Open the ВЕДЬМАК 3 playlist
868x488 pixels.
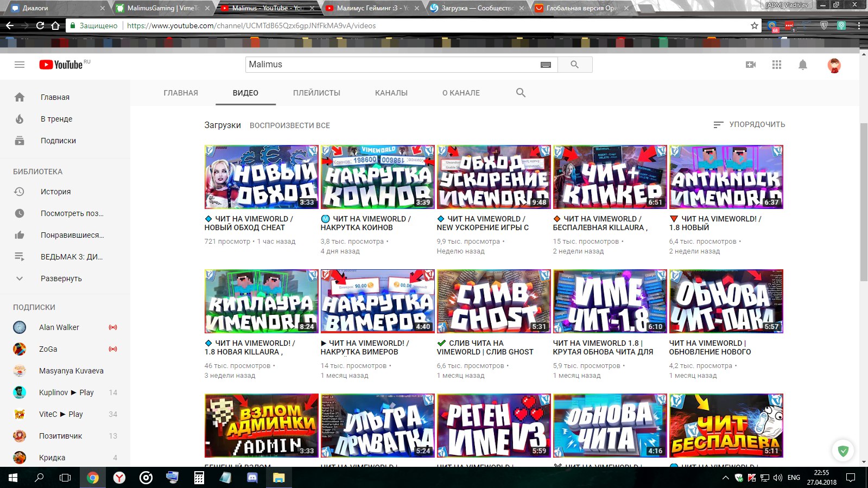pyautogui.click(x=65, y=257)
